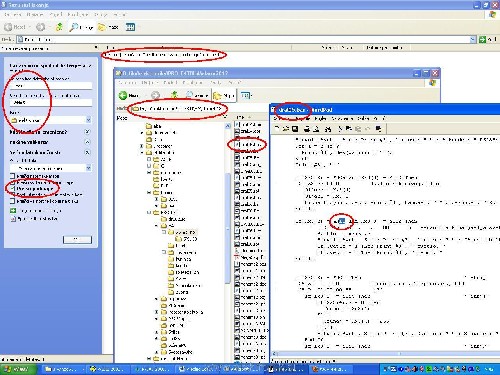Click Paste icon in WordPad toolbar

click(x=358, y=129)
